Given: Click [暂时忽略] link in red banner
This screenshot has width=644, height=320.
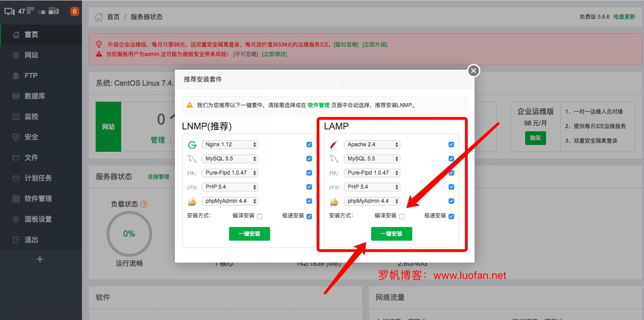Looking at the screenshot, I should pyautogui.click(x=346, y=45).
